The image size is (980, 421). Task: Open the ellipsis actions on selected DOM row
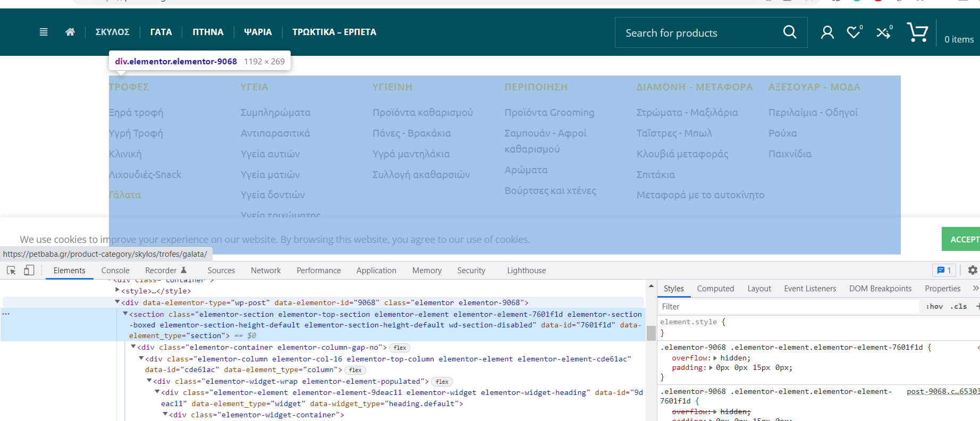6,314
